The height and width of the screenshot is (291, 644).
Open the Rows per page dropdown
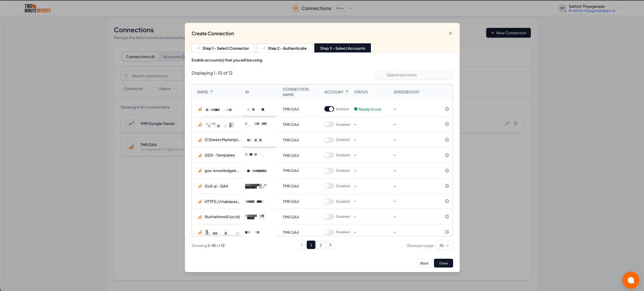(x=444, y=246)
